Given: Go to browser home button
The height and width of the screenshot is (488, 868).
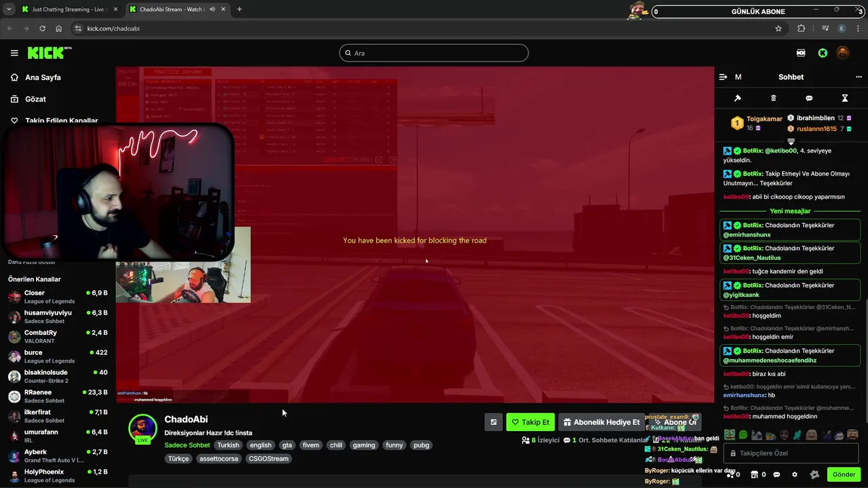Looking at the screenshot, I should pyautogui.click(x=59, y=28).
